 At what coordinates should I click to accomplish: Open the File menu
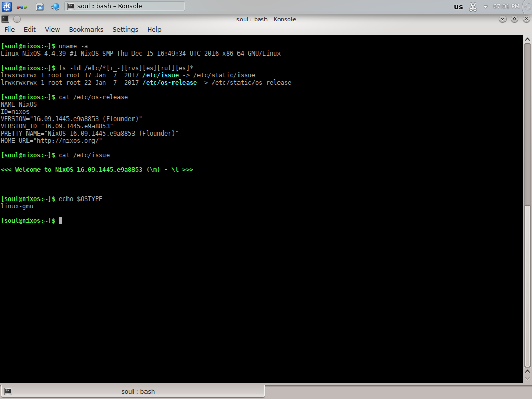(9, 30)
